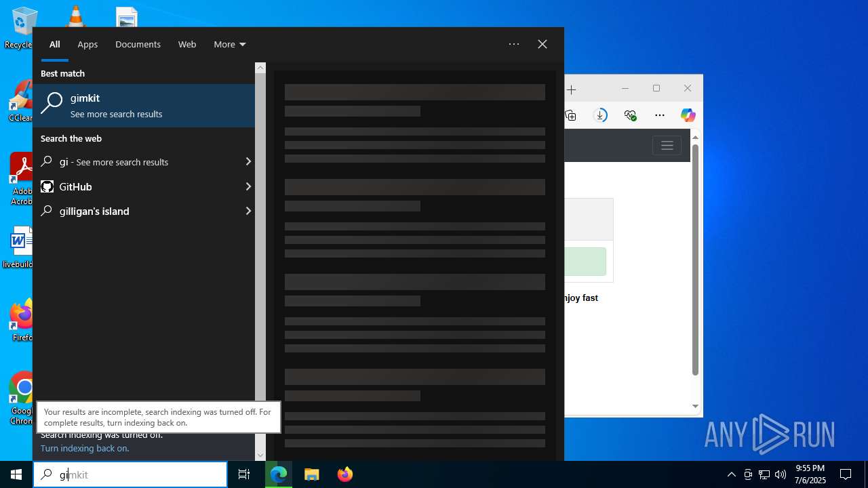Open the notification center icon
Image resolution: width=868 pixels, height=488 pixels.
[x=846, y=474]
